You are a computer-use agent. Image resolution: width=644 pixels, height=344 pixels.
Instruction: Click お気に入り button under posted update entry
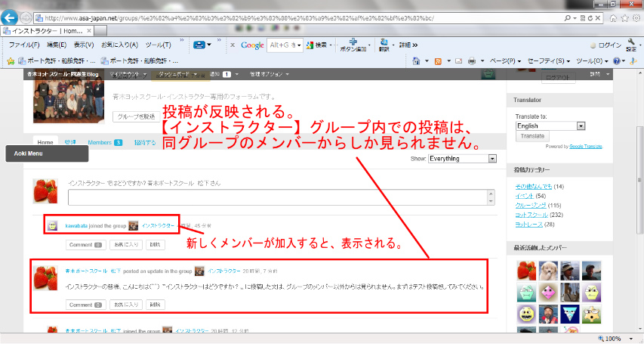point(126,305)
